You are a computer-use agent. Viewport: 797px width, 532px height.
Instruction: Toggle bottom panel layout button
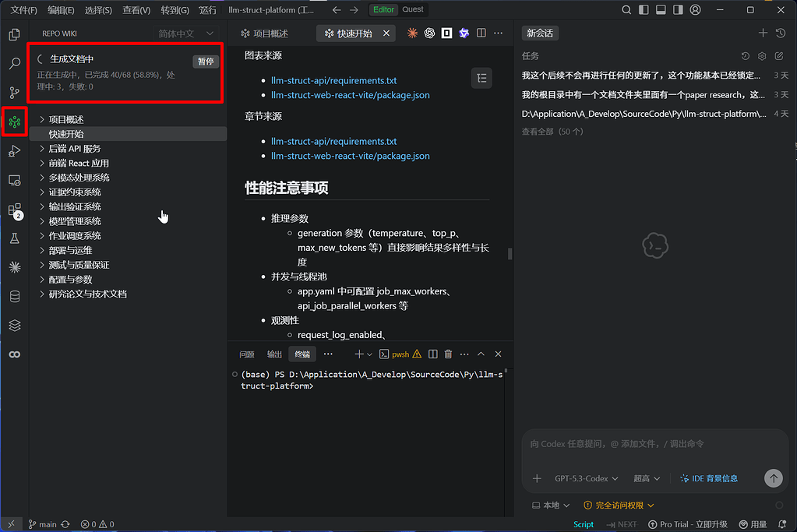tap(661, 9)
